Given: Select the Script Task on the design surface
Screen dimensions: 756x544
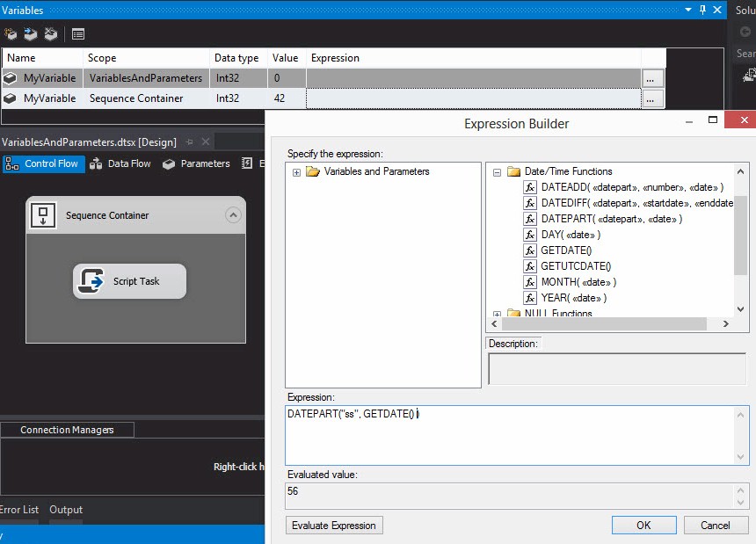Looking at the screenshot, I should tap(129, 281).
